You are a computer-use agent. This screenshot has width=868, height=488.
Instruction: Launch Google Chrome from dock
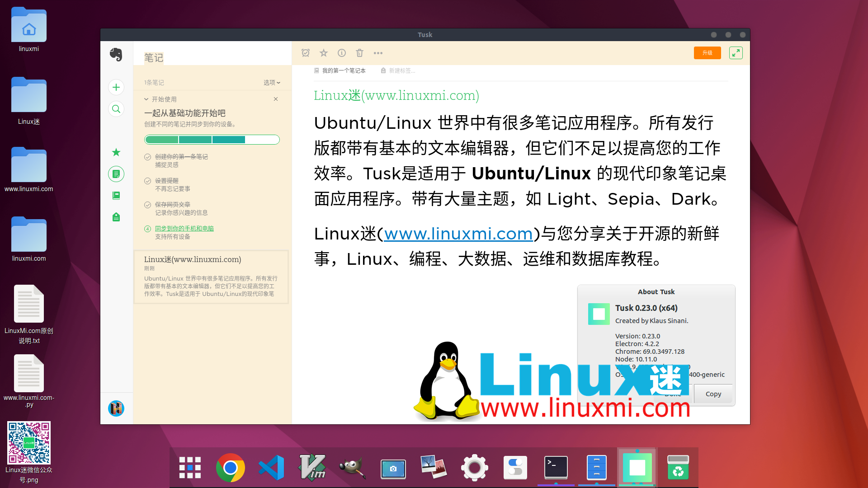pos(231,468)
